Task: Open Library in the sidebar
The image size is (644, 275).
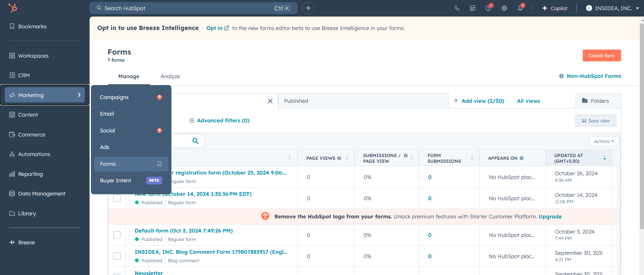Action: coord(23,213)
